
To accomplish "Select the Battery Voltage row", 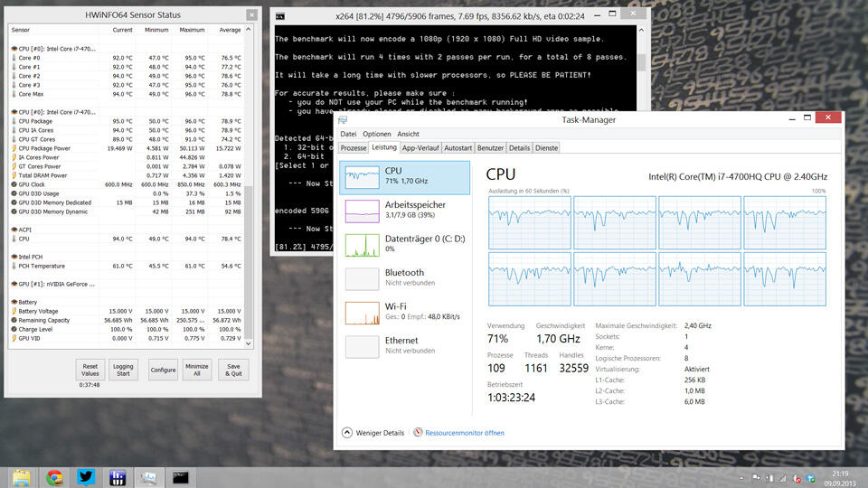I will click(x=127, y=311).
